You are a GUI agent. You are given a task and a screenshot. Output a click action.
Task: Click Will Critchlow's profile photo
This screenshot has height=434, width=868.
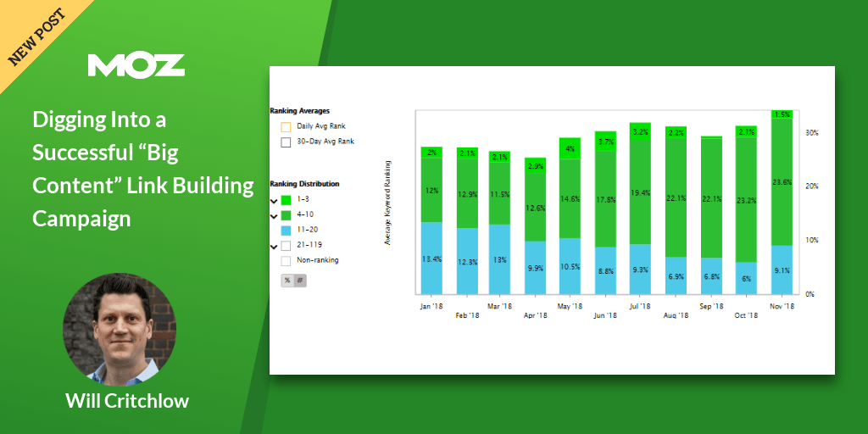click(120, 330)
